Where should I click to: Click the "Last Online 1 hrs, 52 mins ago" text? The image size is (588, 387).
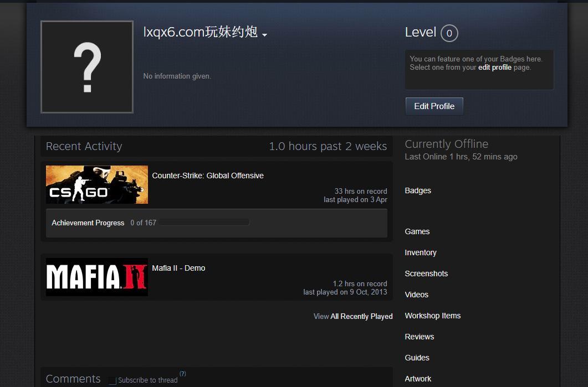[x=461, y=157]
